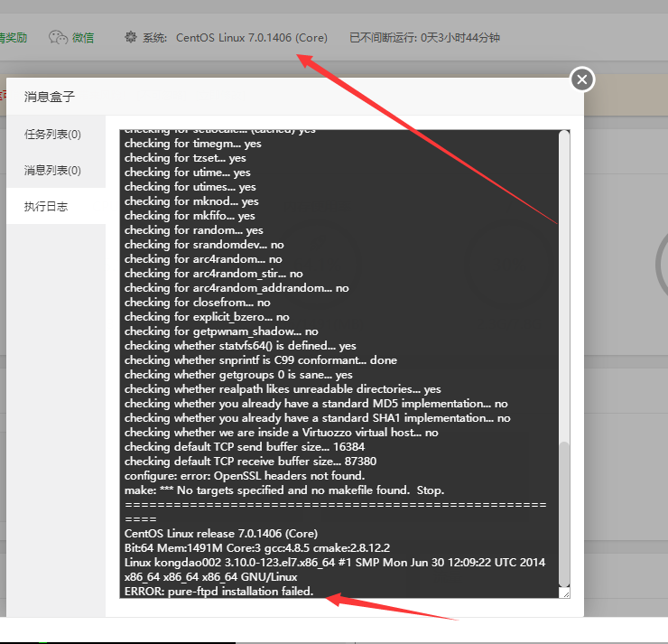Click the log textarea resize grip
Screen dimensions: 668x644
[x=566, y=593]
